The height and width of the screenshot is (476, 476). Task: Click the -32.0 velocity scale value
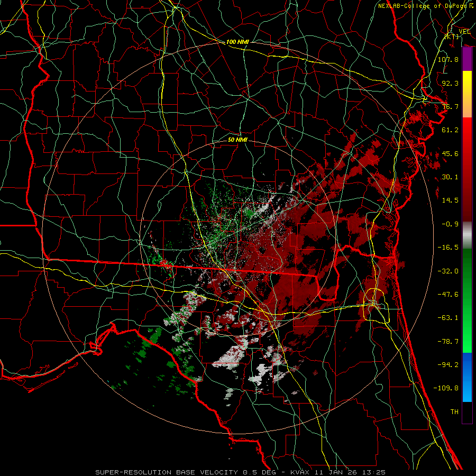(x=448, y=271)
